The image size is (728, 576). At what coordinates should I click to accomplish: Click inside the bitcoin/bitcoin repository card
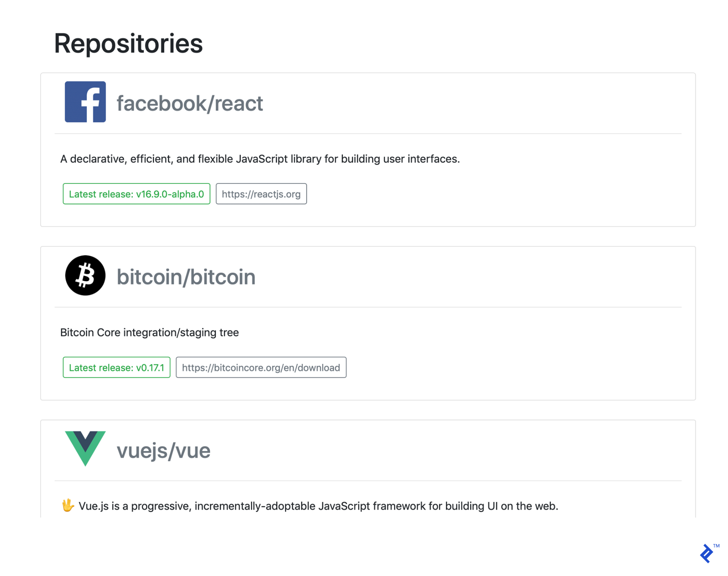tap(368, 322)
